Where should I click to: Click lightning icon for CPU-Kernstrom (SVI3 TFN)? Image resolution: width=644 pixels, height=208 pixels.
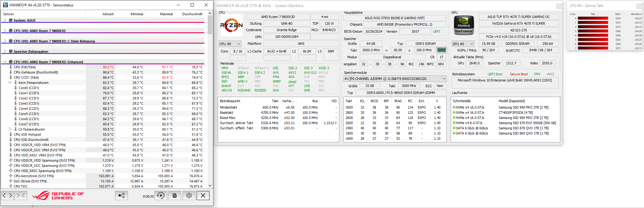pos(11,176)
